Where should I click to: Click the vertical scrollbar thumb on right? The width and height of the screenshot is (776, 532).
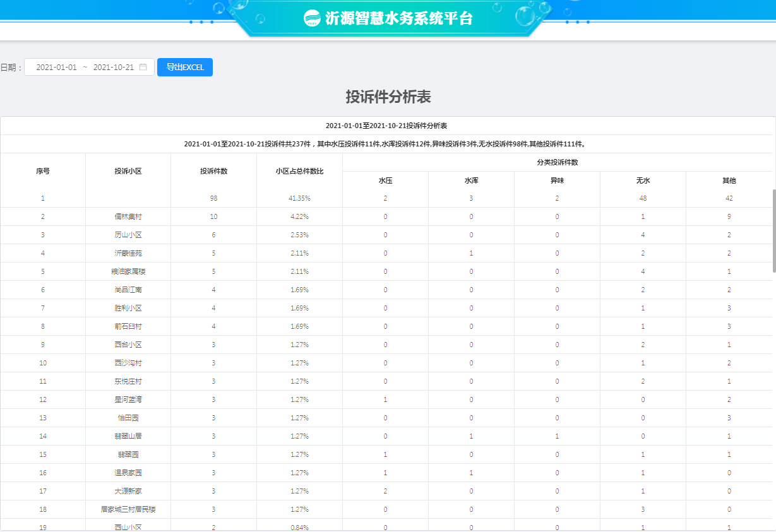[773, 230]
